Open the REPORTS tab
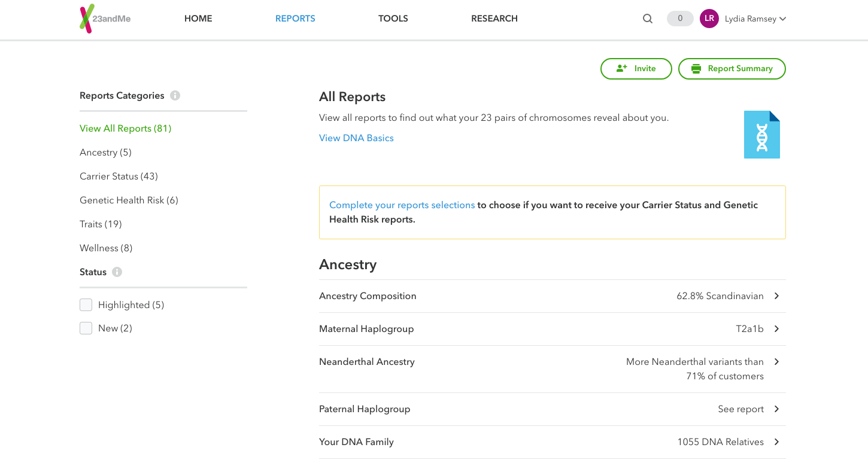The height and width of the screenshot is (475, 868). (295, 19)
